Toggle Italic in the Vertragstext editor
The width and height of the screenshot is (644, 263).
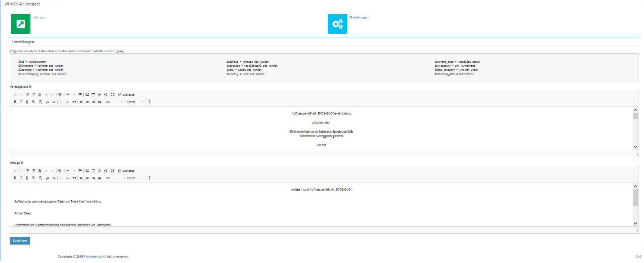pos(21,102)
